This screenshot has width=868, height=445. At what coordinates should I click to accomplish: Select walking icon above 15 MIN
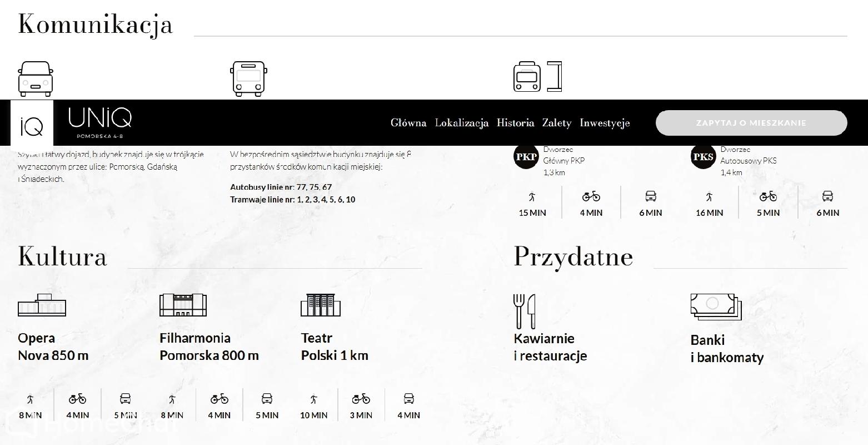(x=532, y=196)
